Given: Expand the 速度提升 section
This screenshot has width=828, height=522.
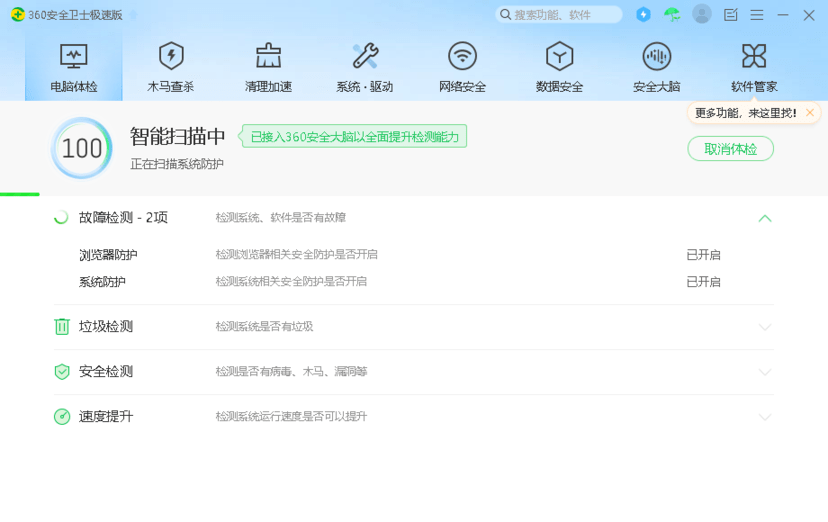Looking at the screenshot, I should (x=765, y=417).
